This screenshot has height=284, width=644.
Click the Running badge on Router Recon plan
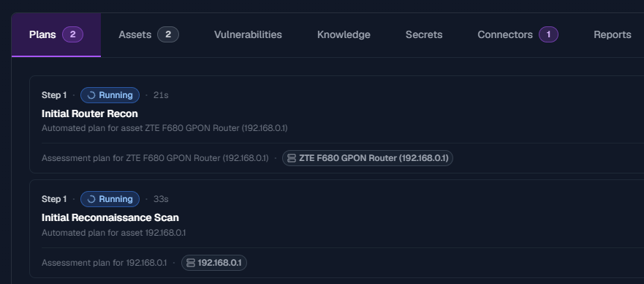(110, 95)
